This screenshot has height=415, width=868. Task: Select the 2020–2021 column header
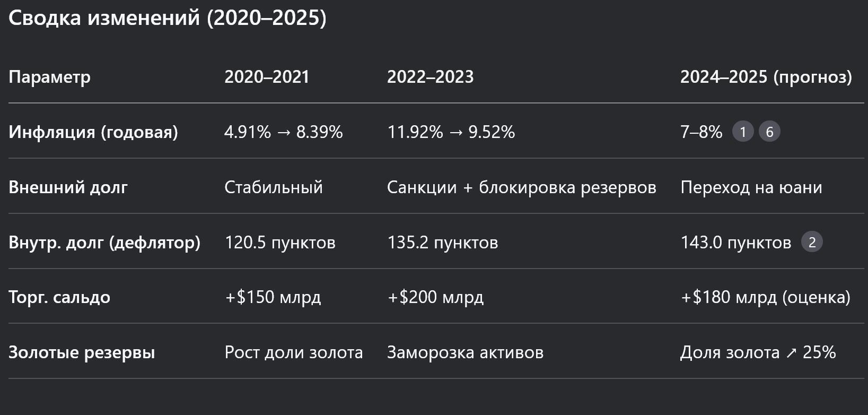pyautogui.click(x=267, y=77)
